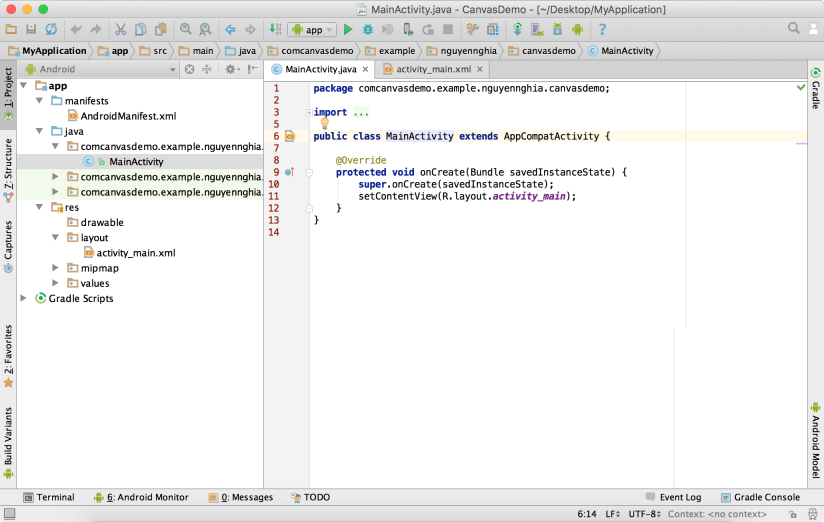824x522 pixels.
Task: Open the Gradle Console
Action: 760,497
